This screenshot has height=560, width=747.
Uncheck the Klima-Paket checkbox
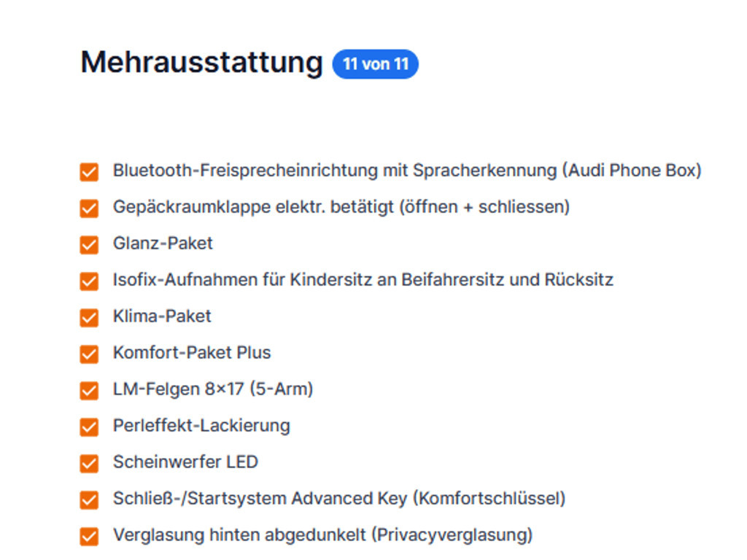(89, 318)
